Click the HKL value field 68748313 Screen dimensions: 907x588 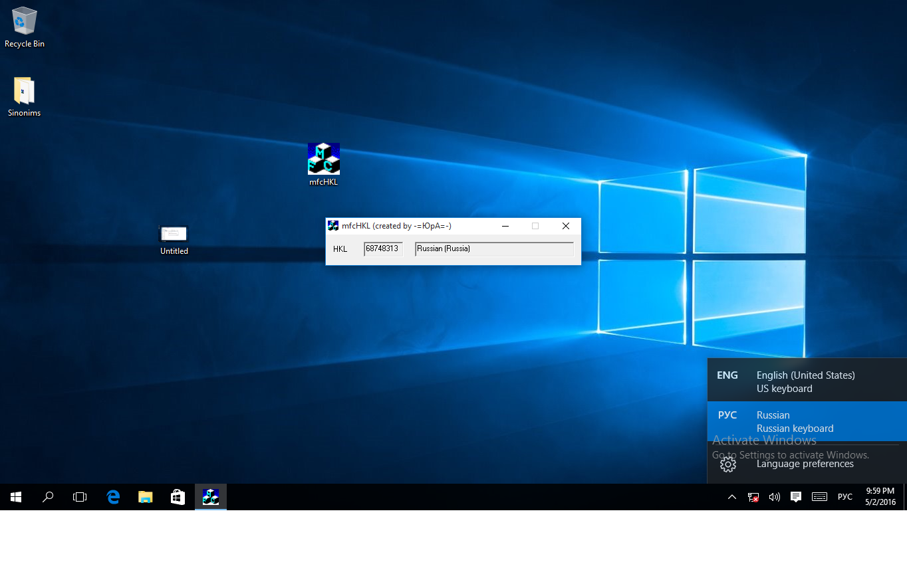(383, 249)
